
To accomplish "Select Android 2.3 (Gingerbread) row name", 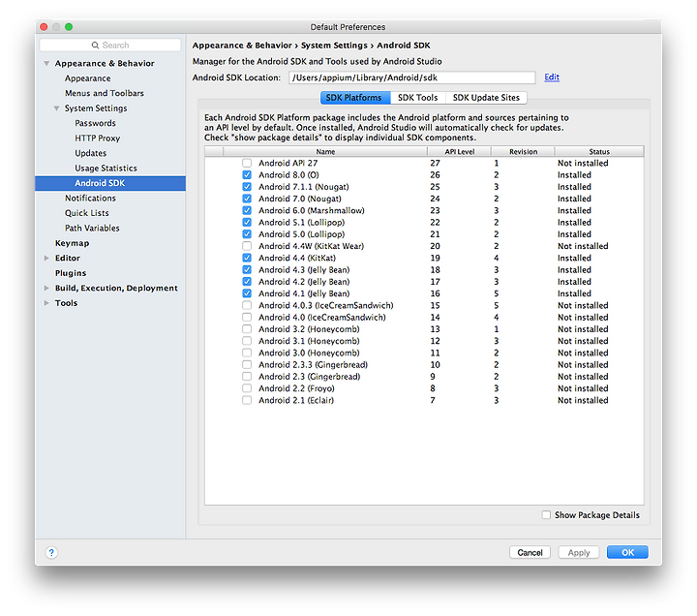I will coord(310,376).
